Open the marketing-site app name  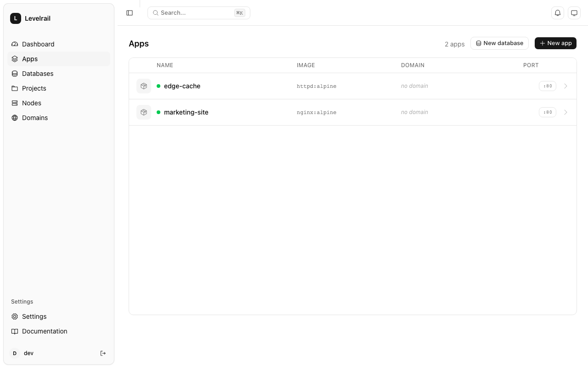[x=186, y=112]
